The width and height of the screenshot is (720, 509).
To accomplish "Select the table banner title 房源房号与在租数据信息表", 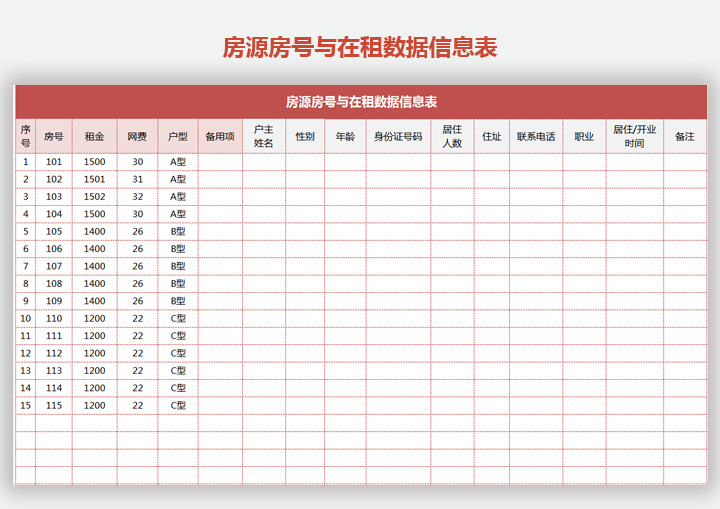I will click(x=361, y=102).
